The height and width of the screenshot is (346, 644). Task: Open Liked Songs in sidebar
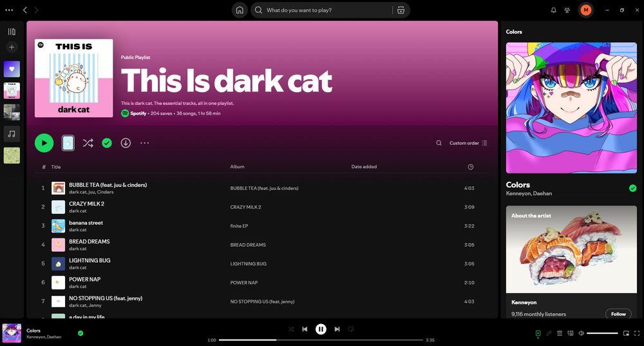12,69
